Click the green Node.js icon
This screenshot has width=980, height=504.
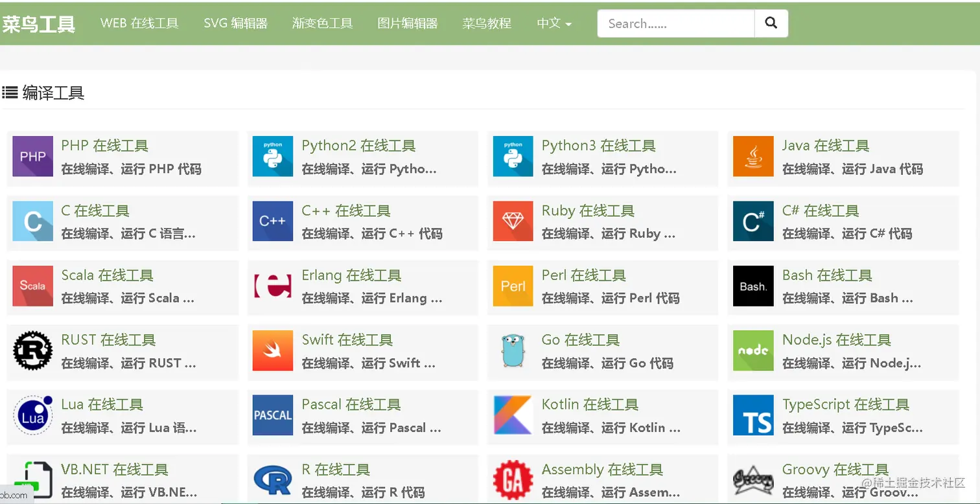pyautogui.click(x=753, y=350)
